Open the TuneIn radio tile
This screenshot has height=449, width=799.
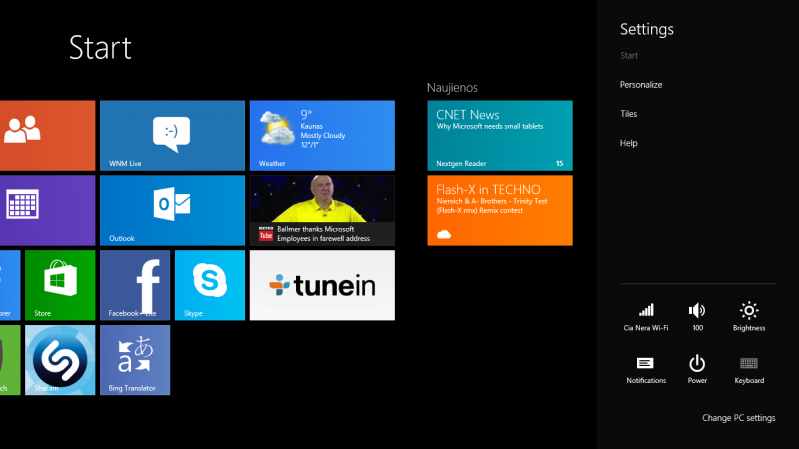pos(321,284)
